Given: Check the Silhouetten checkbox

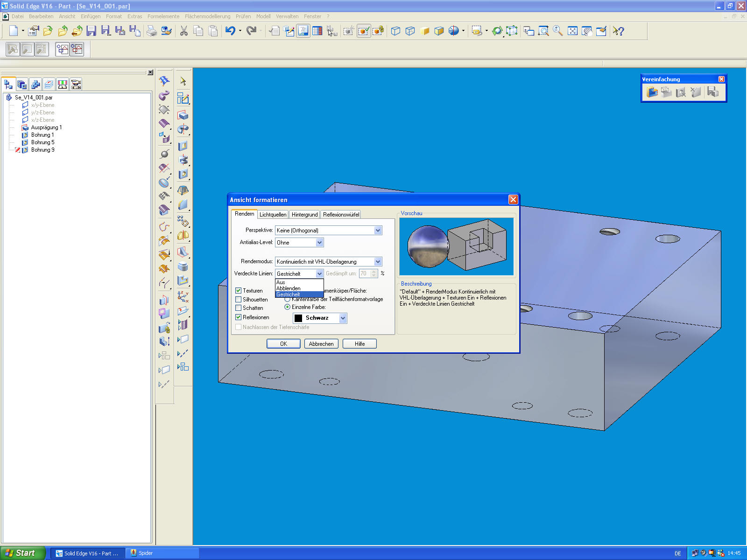Looking at the screenshot, I should point(238,299).
